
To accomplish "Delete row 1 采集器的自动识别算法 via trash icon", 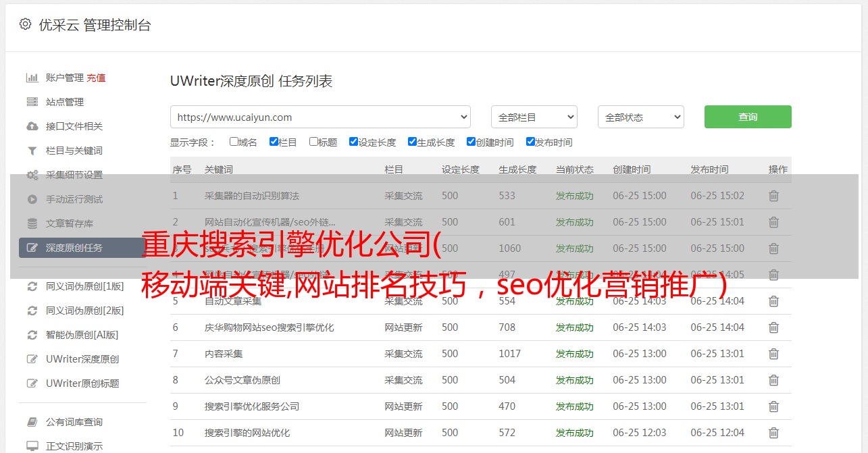I will click(774, 196).
